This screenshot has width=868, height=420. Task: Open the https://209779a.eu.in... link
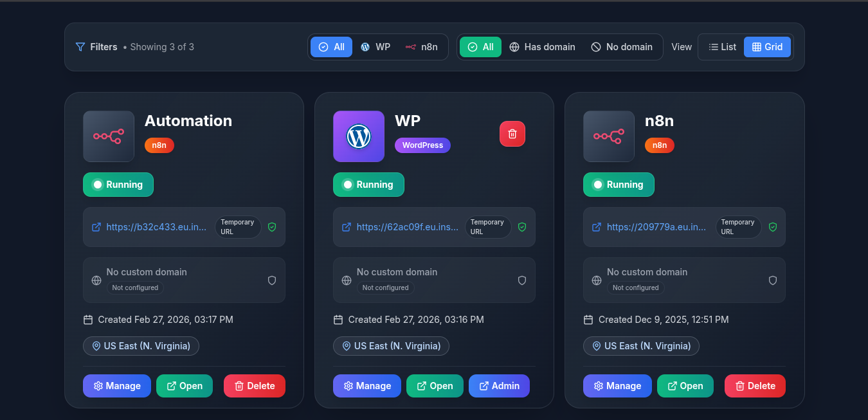pos(656,227)
